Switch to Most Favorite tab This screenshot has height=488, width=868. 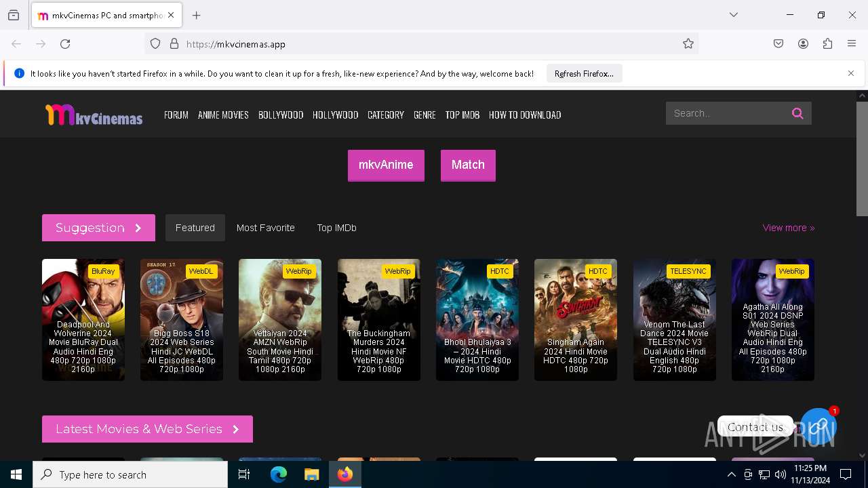266,228
